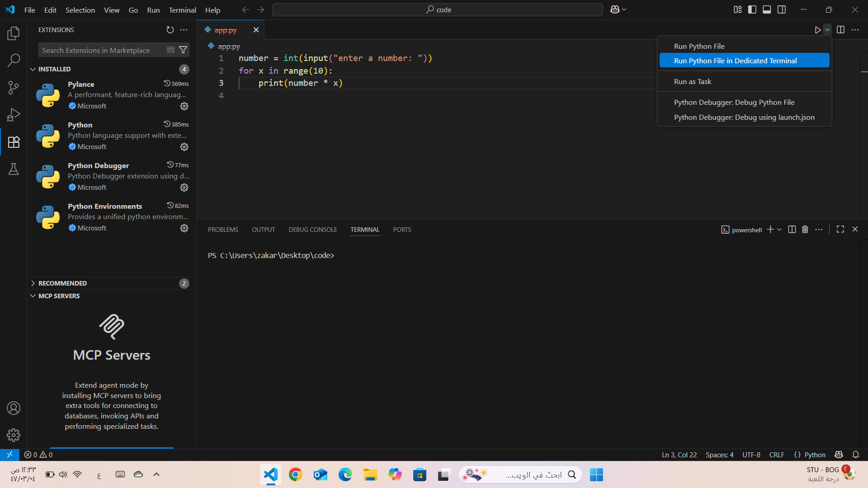Refresh the Extensions list
This screenshot has width=868, height=488.
[x=170, y=30]
